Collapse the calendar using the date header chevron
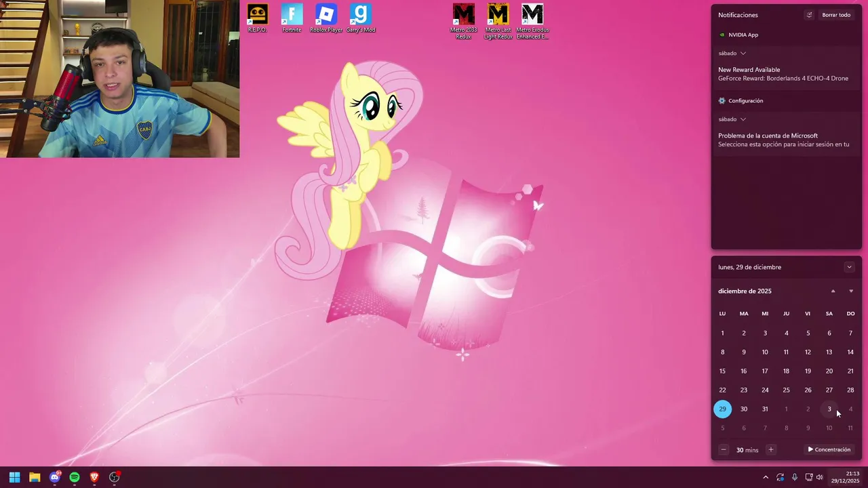This screenshot has width=868, height=488. [x=849, y=267]
